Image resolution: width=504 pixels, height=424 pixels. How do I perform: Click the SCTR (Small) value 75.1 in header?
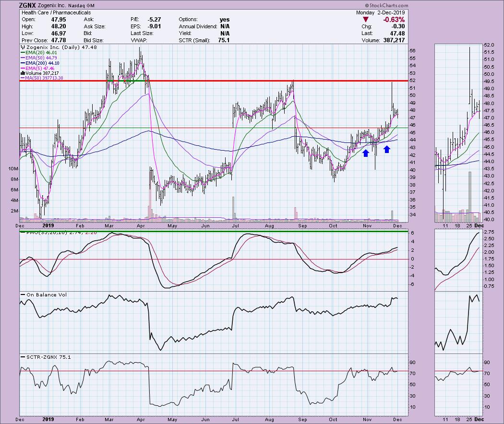coord(224,40)
